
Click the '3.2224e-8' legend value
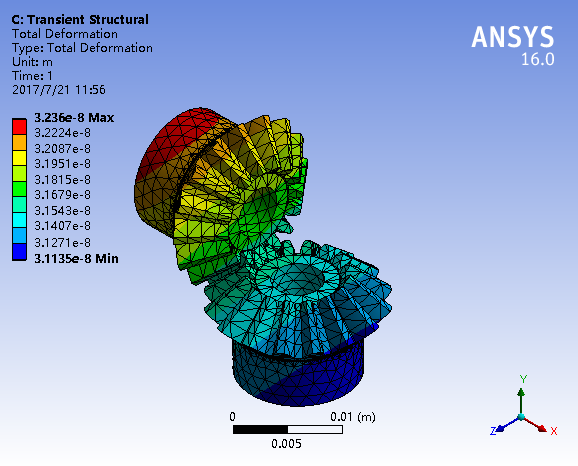coord(62,133)
